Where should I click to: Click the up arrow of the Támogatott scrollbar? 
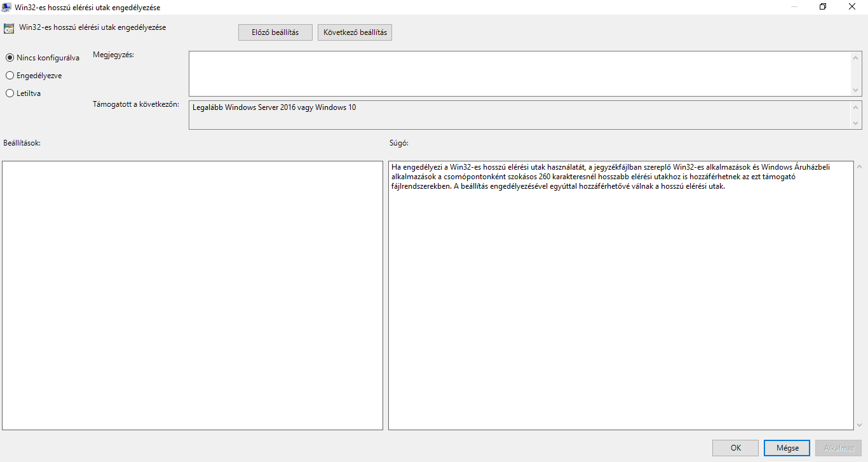point(855,107)
